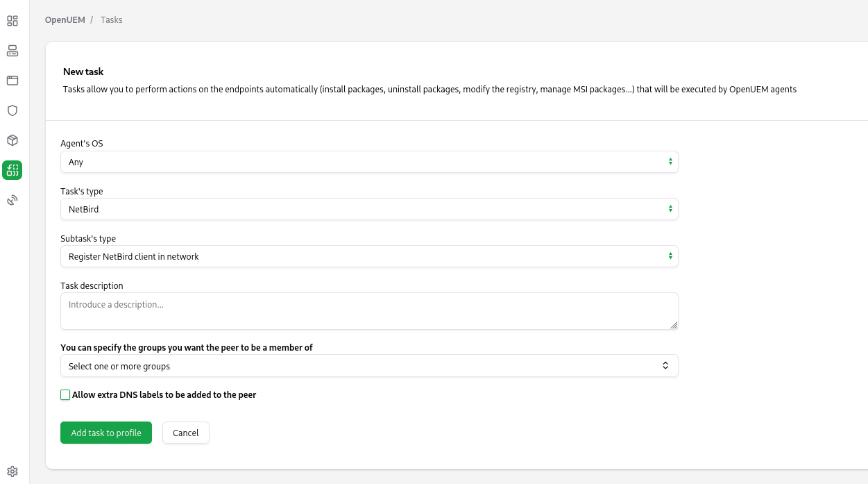Click the resize handle of the description textarea

(674, 326)
